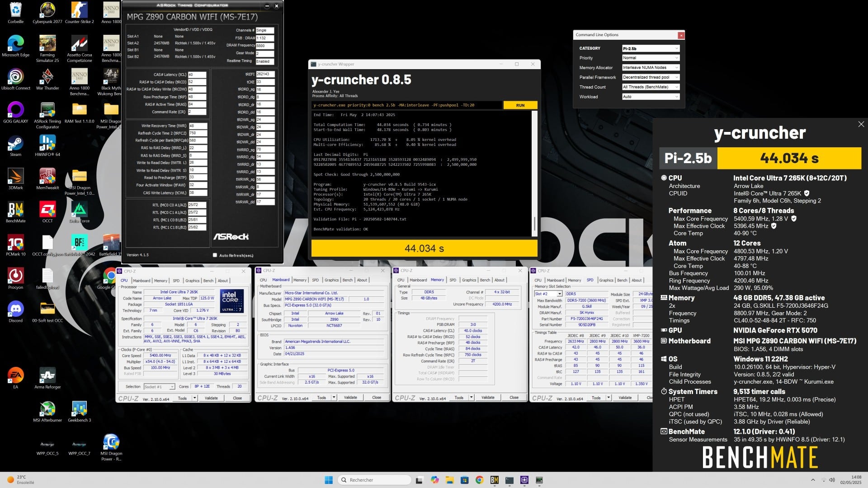This screenshot has height=488, width=868.
Task: Click the taskbar volume icon
Action: tap(832, 480)
